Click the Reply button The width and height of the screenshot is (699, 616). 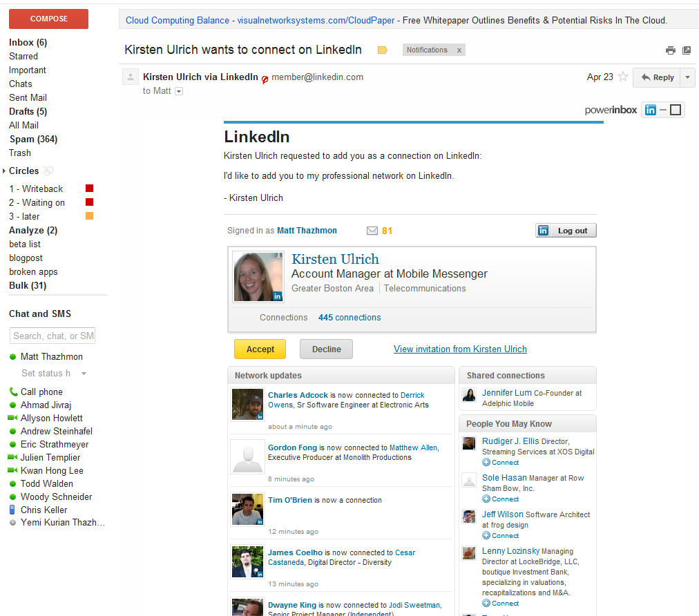[657, 77]
